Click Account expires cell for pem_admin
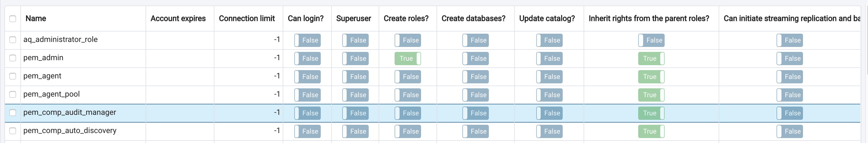Viewport: 868px width, 143px height. coord(180,58)
